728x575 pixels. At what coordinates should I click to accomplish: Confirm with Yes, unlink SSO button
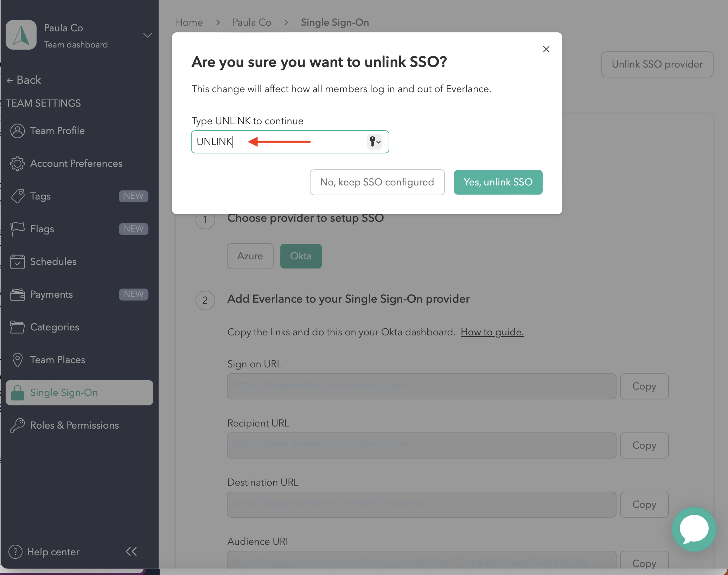point(498,182)
